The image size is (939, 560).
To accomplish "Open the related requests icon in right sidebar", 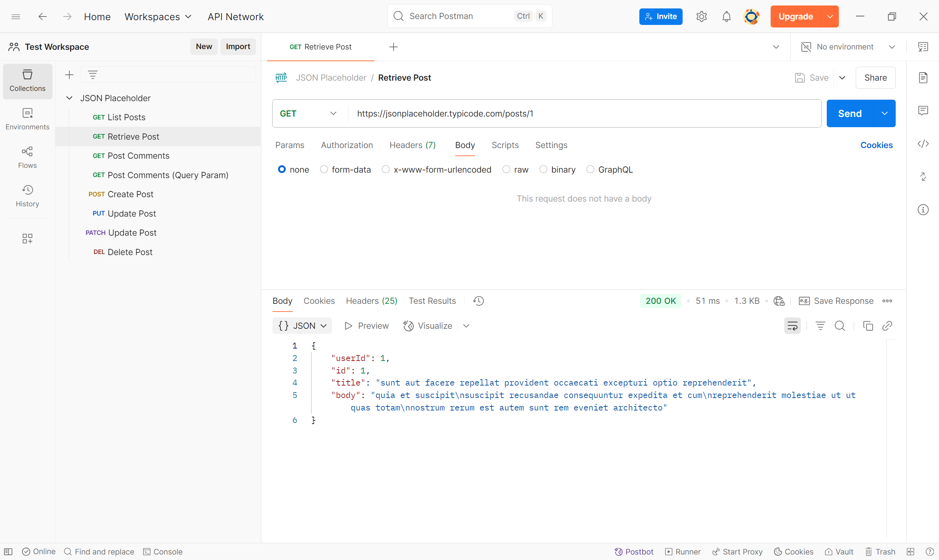I will [923, 177].
